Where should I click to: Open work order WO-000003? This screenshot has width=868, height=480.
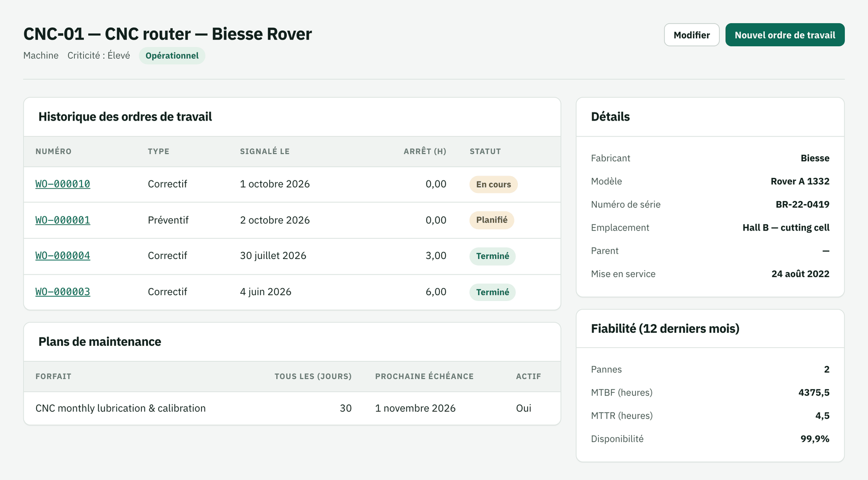[x=63, y=292]
